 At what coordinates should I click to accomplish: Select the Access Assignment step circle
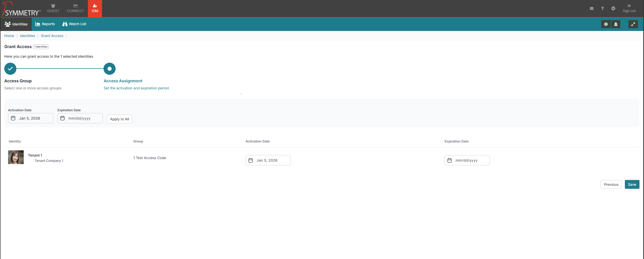coord(110,69)
